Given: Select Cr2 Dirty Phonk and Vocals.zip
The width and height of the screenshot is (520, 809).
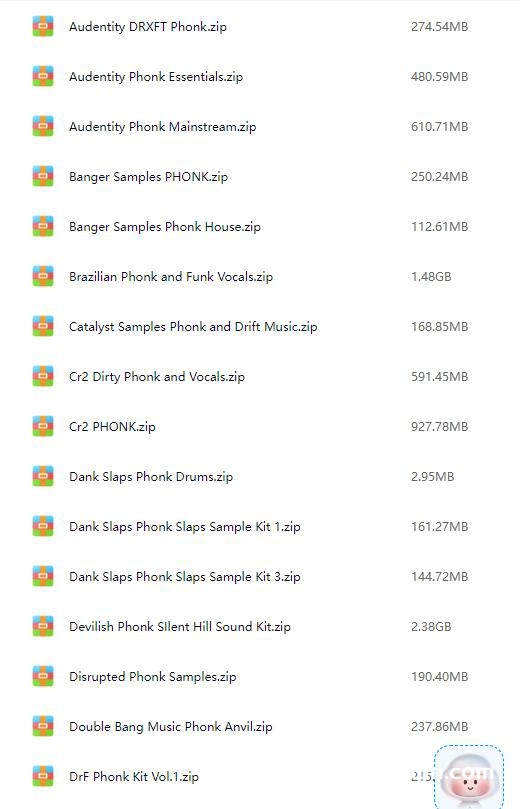Looking at the screenshot, I should [x=157, y=377].
